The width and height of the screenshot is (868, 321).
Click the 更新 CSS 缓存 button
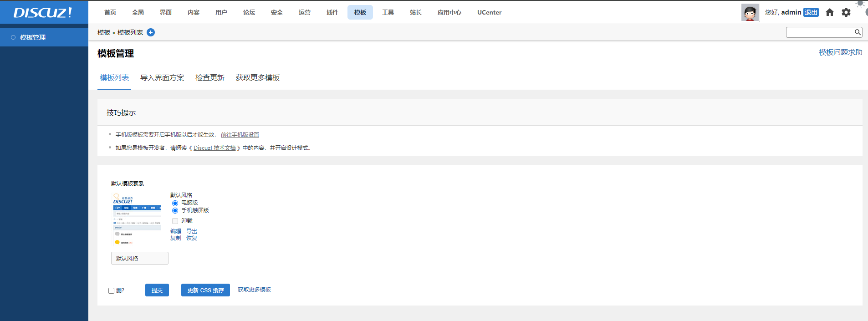[205, 290]
